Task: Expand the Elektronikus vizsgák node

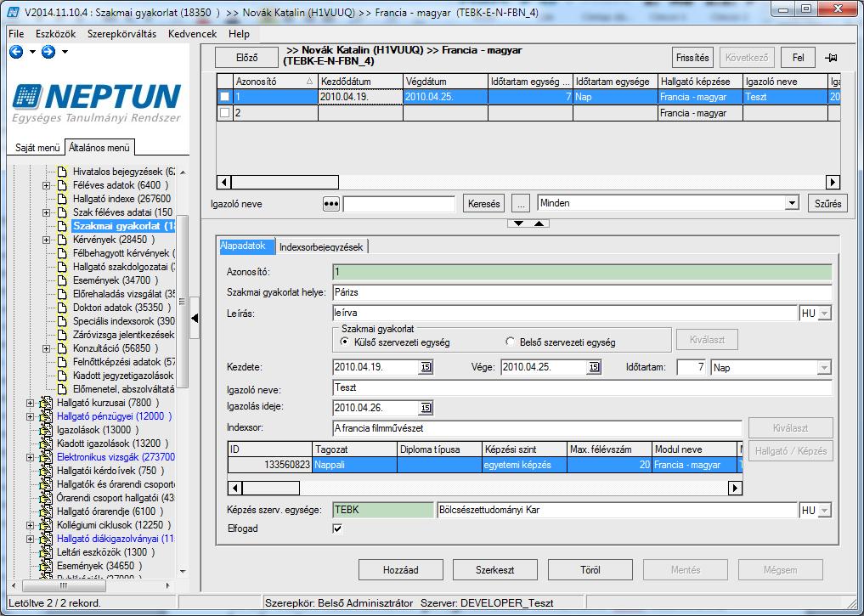Action: [31, 458]
